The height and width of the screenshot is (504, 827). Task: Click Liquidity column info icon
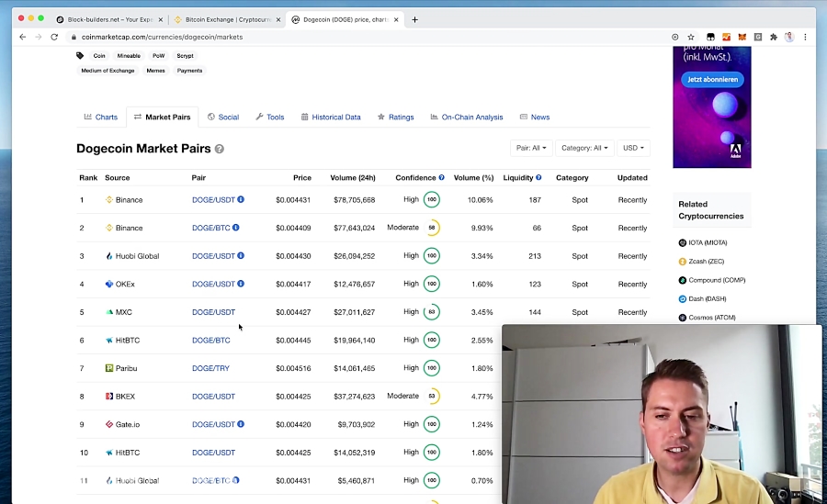[x=538, y=178]
